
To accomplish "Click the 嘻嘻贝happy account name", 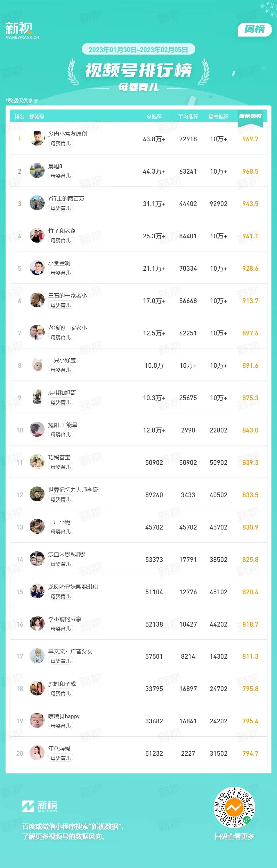I will (x=64, y=716).
